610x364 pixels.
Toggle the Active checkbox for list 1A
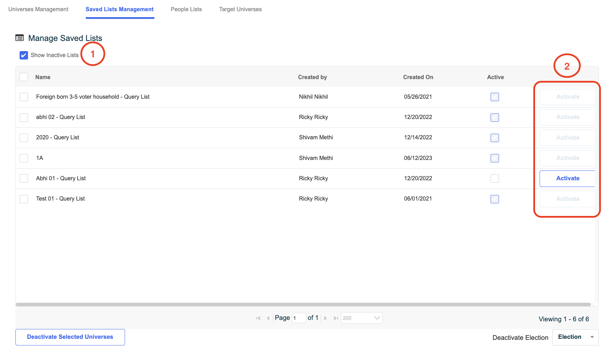coord(495,158)
